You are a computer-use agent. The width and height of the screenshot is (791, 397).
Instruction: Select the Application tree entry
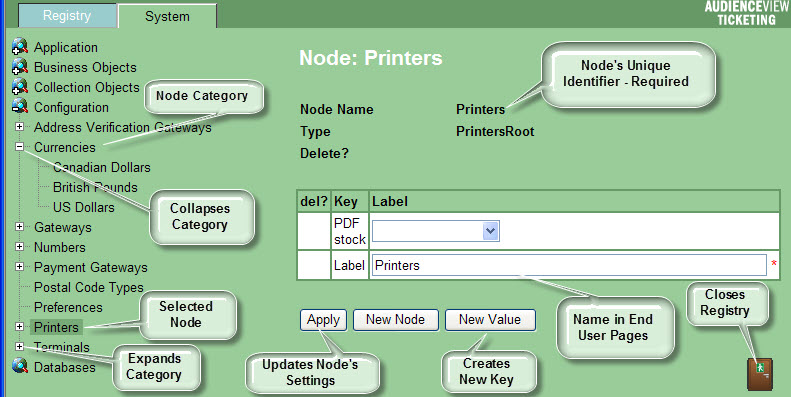(x=66, y=47)
